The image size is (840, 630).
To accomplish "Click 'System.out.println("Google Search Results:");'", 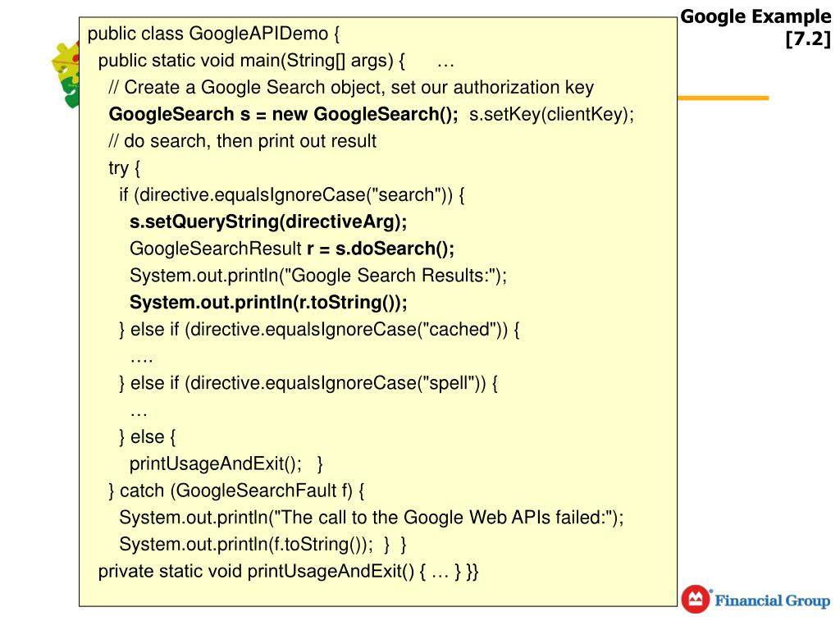I will point(318,276).
